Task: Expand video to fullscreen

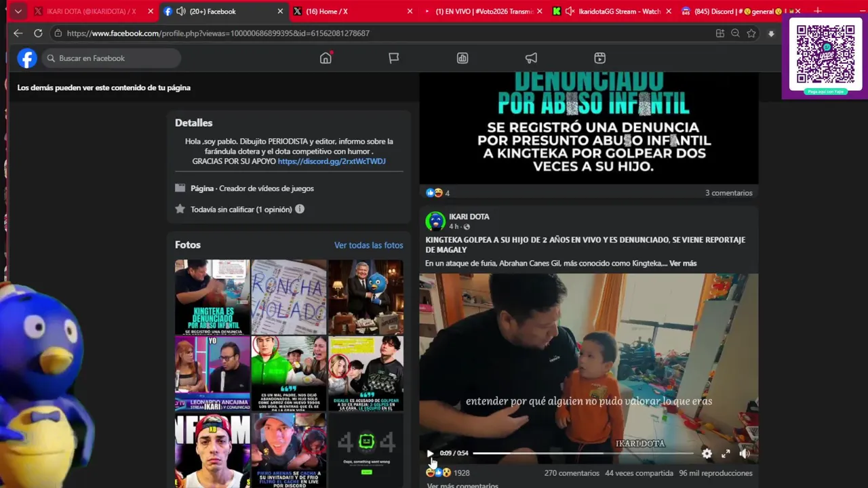Action: [x=726, y=453]
